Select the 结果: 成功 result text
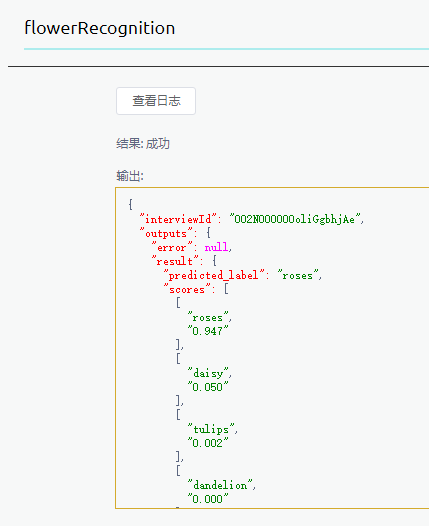The height and width of the screenshot is (526, 429). click(143, 144)
